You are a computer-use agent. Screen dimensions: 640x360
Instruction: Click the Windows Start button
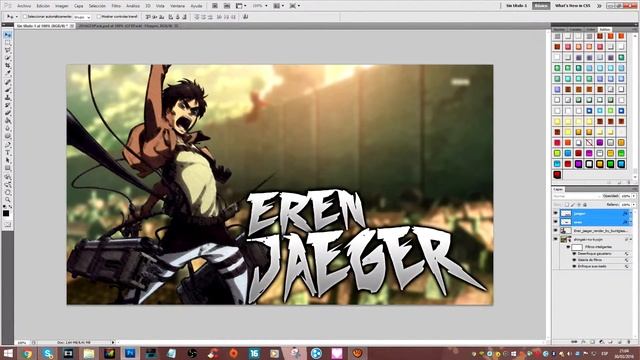pyautogui.click(x=8, y=353)
